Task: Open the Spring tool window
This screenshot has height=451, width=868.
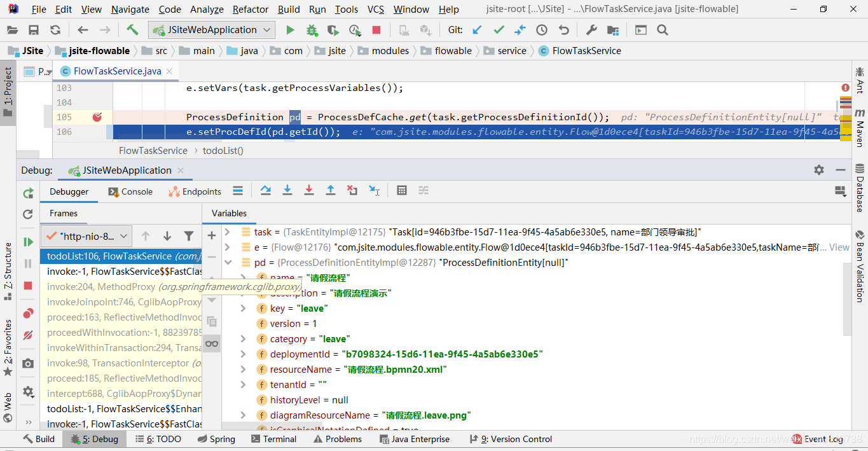Action: tap(215, 439)
